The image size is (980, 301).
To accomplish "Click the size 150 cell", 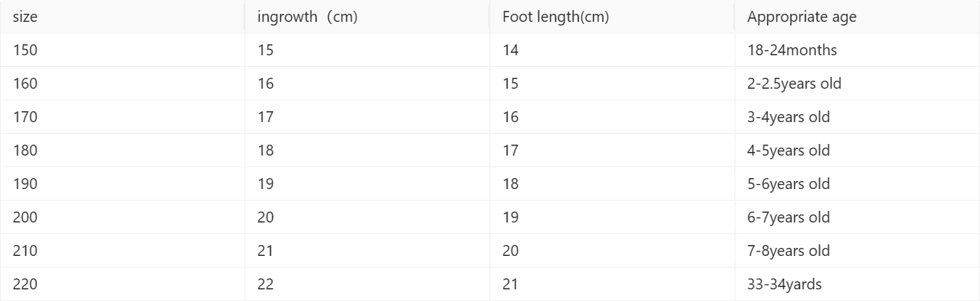I will 25,50.
